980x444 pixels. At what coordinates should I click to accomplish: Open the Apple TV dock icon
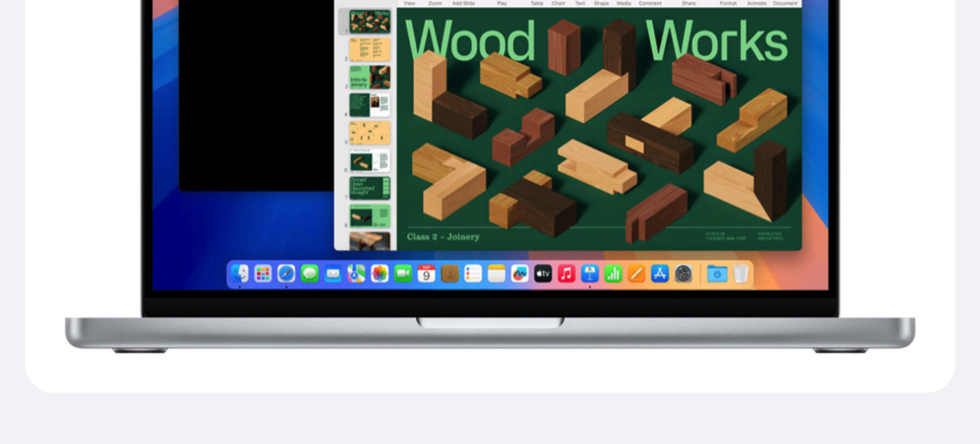click(x=543, y=274)
